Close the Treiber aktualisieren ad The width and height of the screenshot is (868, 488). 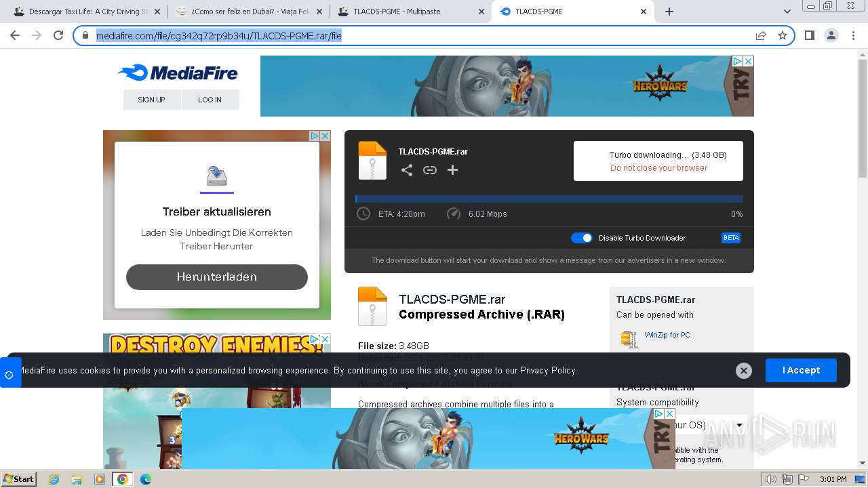(325, 136)
